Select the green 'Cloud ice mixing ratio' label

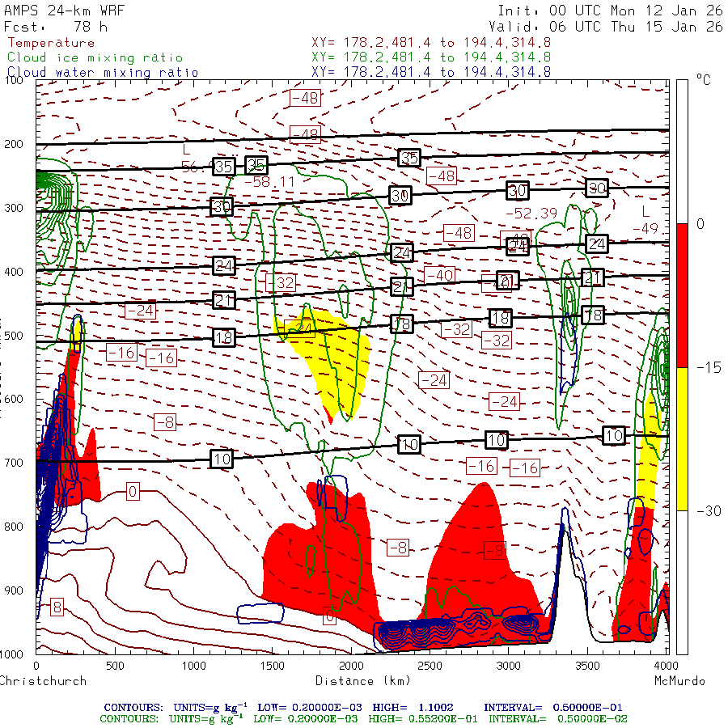tap(95, 57)
